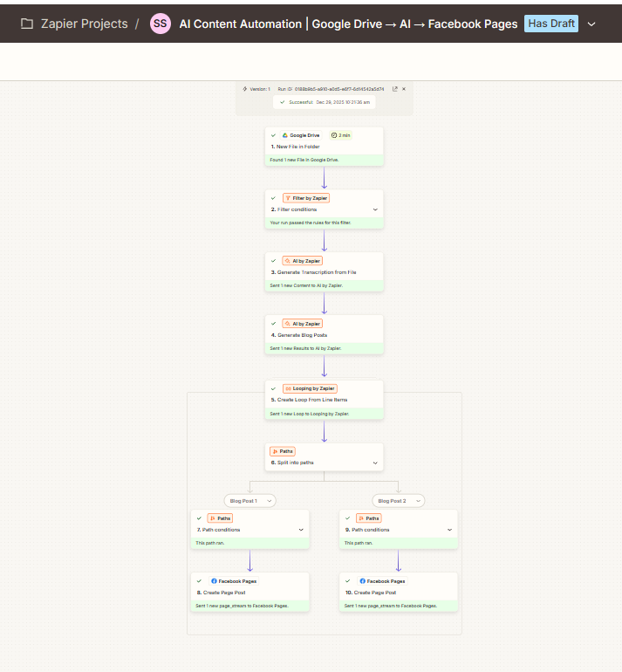The height and width of the screenshot is (672, 622).
Task: Click 'Found 1 new File in Google Drive' status
Action: click(325, 160)
